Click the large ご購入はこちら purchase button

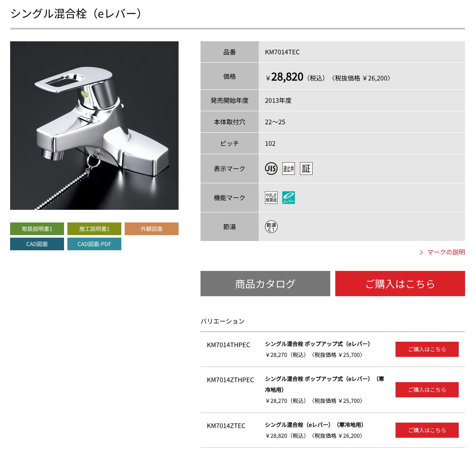[x=400, y=284]
